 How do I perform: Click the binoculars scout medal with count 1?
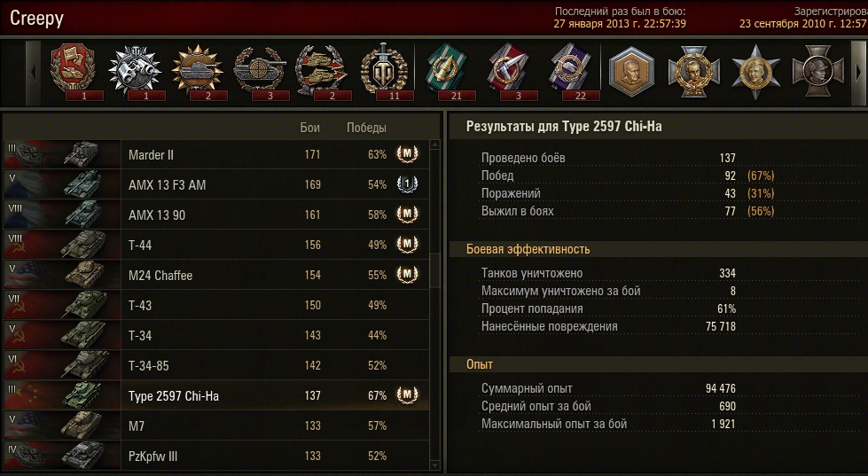click(x=135, y=70)
